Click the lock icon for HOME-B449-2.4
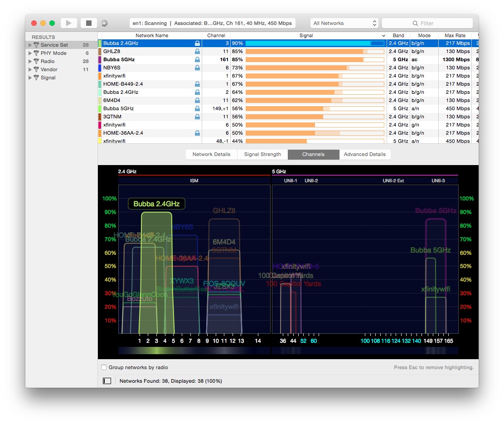This screenshot has width=504, height=424. tap(197, 84)
